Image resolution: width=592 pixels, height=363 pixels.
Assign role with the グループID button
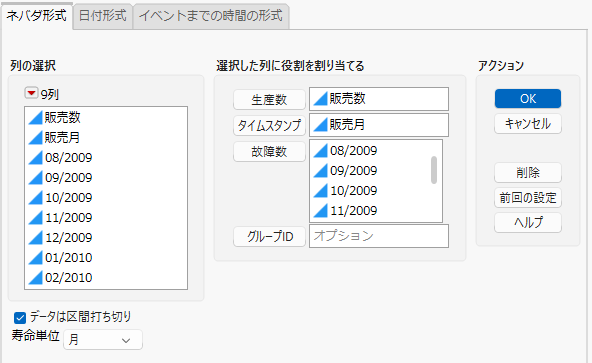[x=269, y=236]
